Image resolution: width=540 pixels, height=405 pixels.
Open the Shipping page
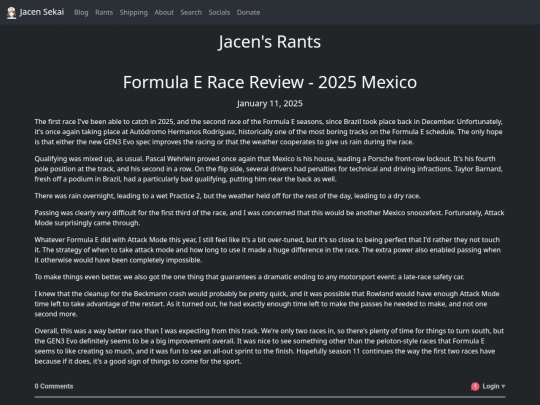[134, 12]
